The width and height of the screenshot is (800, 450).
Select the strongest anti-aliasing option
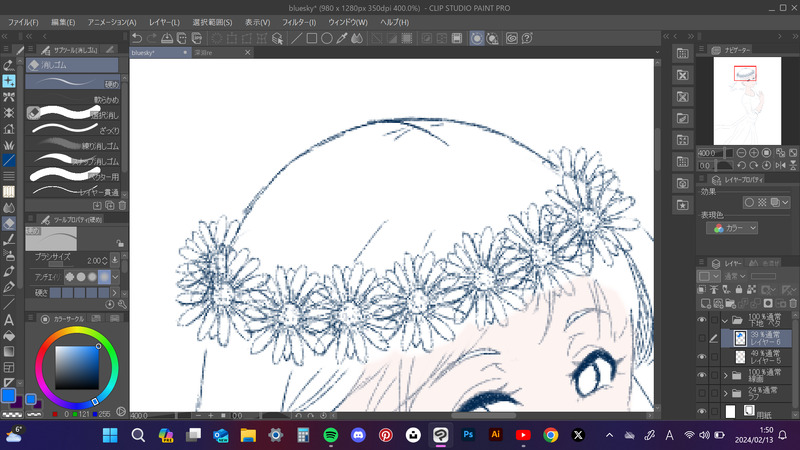104,277
